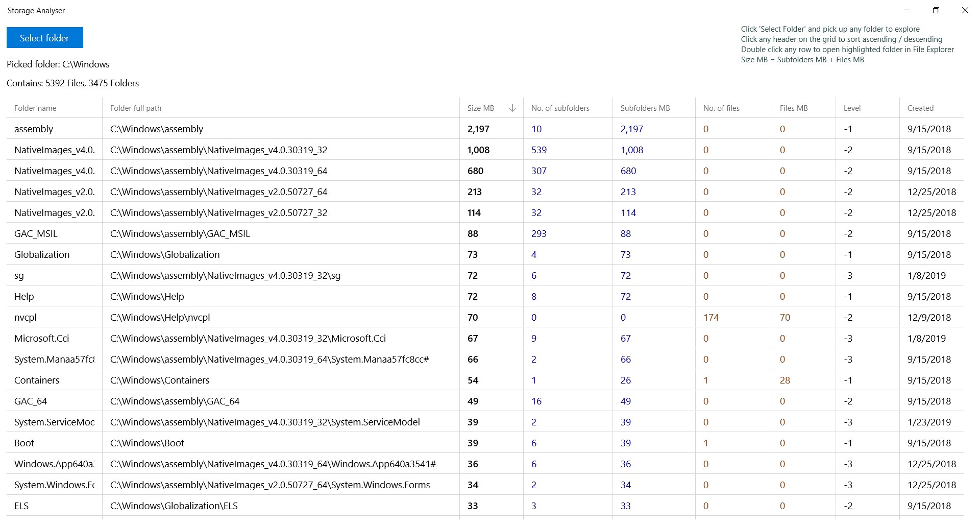Image resolution: width=980 pixels, height=526 pixels.
Task: Select the Microsoft.Cci folder row
Action: 41,339
